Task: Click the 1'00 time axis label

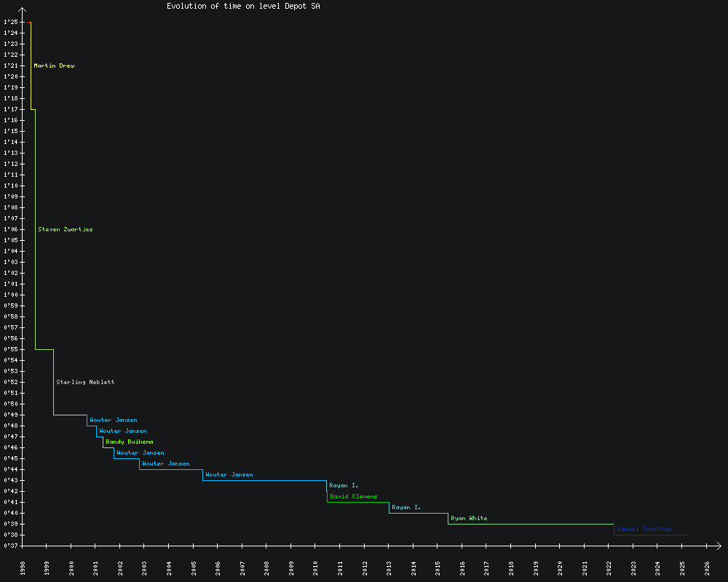Action: click(10, 295)
